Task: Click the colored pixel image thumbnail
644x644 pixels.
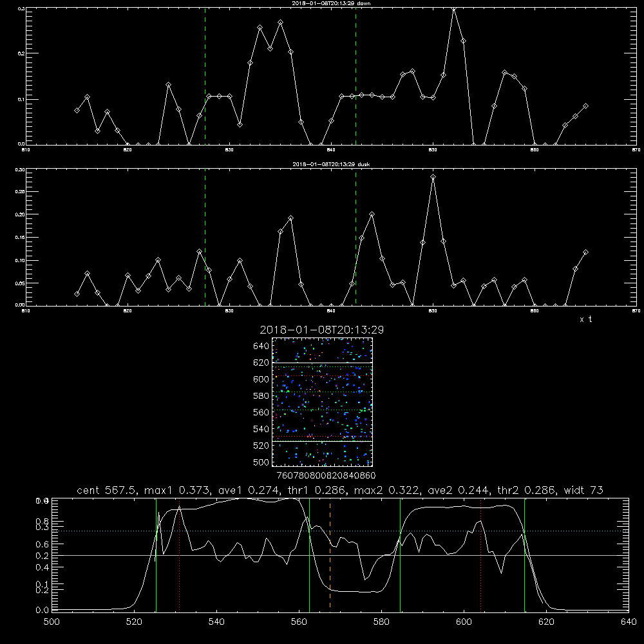Action: tap(323, 402)
